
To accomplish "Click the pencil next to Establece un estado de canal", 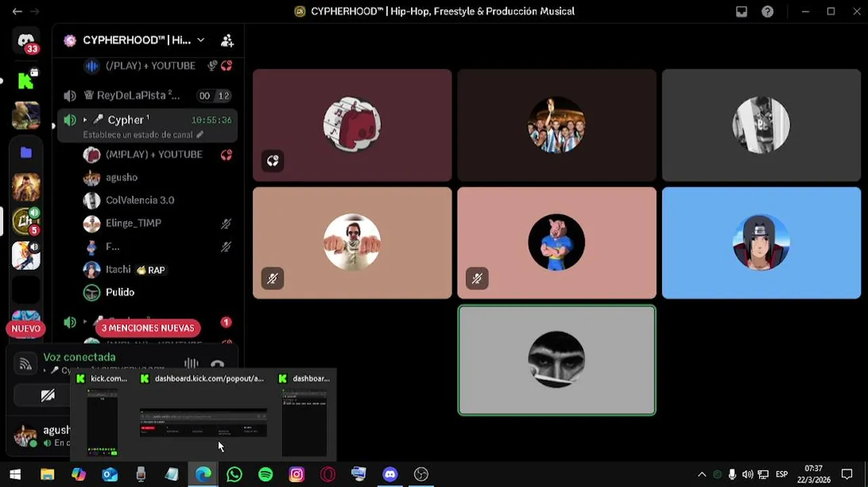I will click(x=199, y=135).
